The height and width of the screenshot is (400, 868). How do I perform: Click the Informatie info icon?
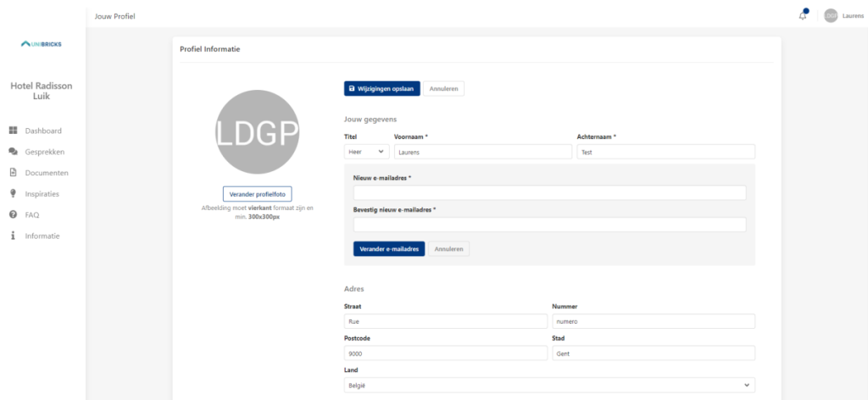14,236
